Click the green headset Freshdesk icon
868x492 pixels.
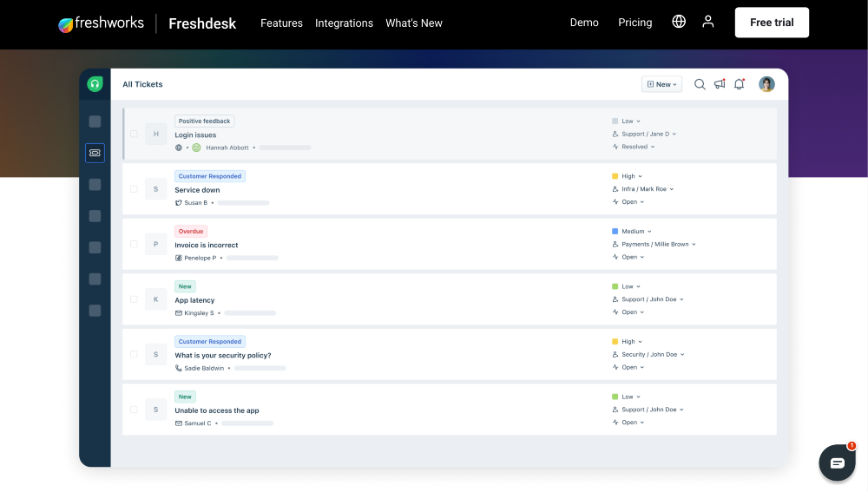[95, 84]
